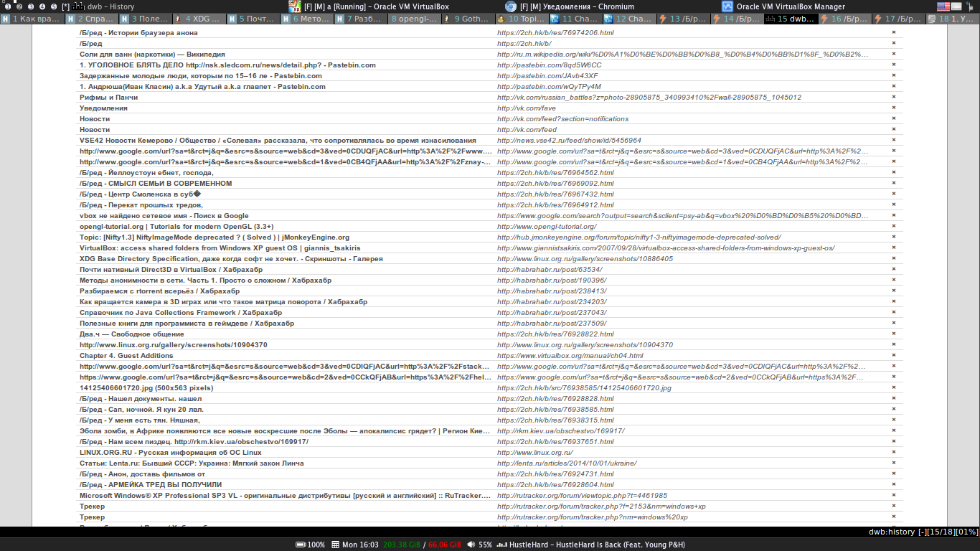This screenshot has width=980, height=551.
Task: Remove the 'Рифмы и Панчи' history entry
Action: tap(894, 97)
